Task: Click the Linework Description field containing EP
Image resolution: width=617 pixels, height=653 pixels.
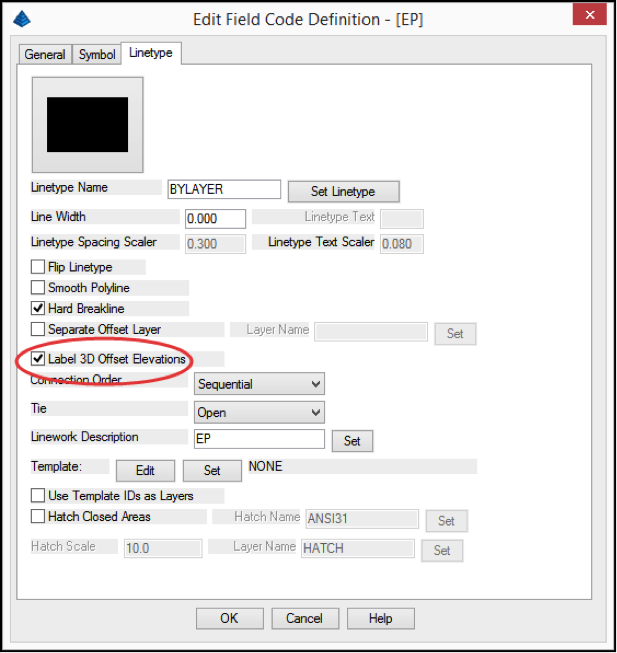Action: pos(259,439)
